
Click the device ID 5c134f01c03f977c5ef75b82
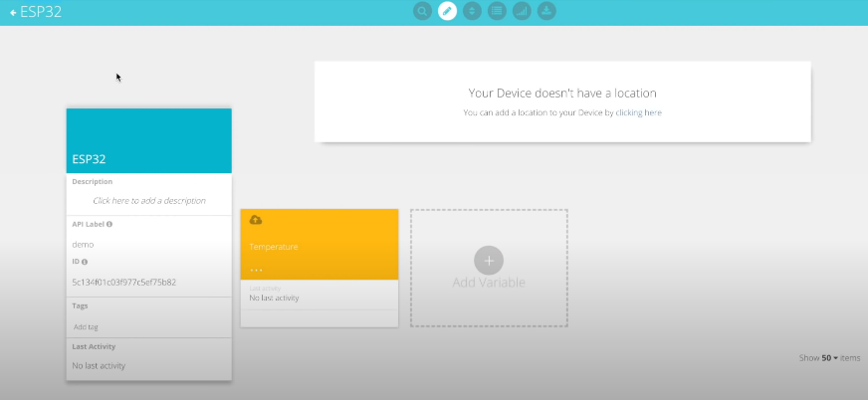click(124, 283)
